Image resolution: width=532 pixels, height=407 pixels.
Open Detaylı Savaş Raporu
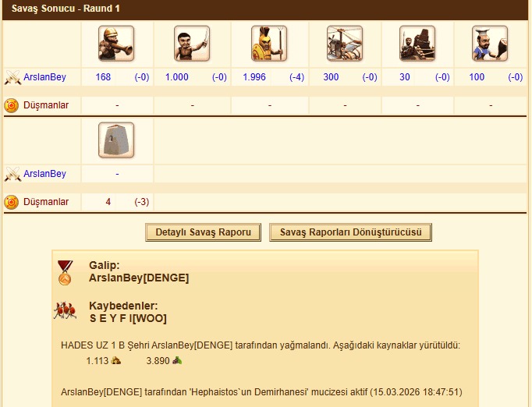point(204,232)
